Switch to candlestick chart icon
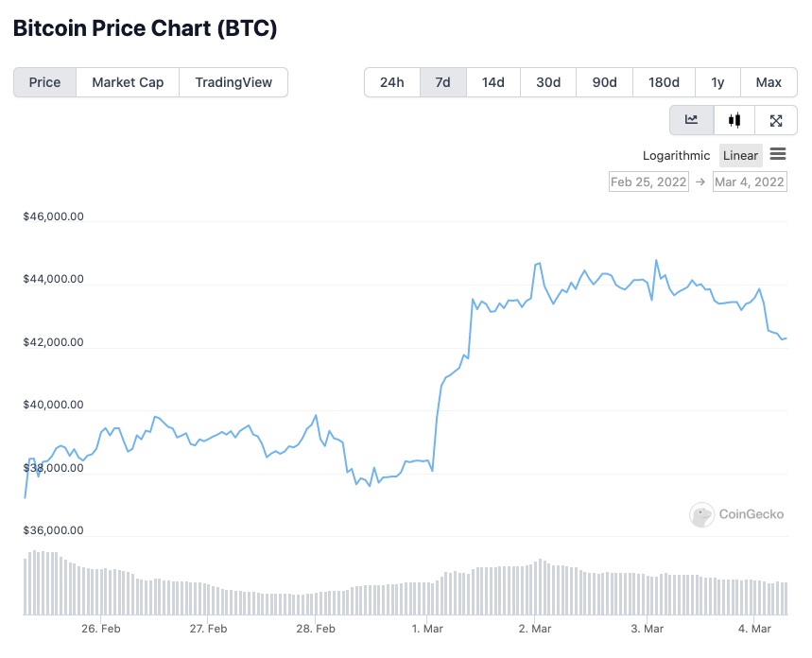This screenshot has width=812, height=658. tap(734, 120)
